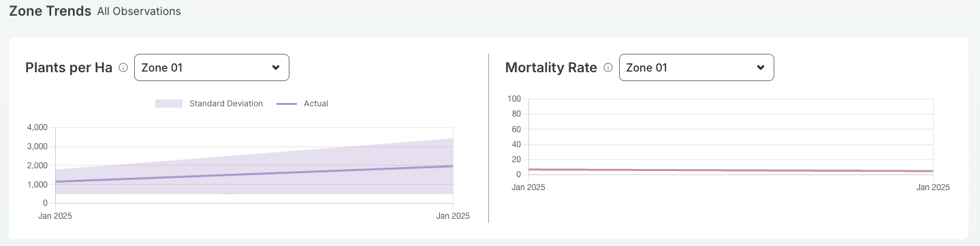Click 4,000 y-axis label on plants chart
The width and height of the screenshot is (980, 246).
point(37,127)
